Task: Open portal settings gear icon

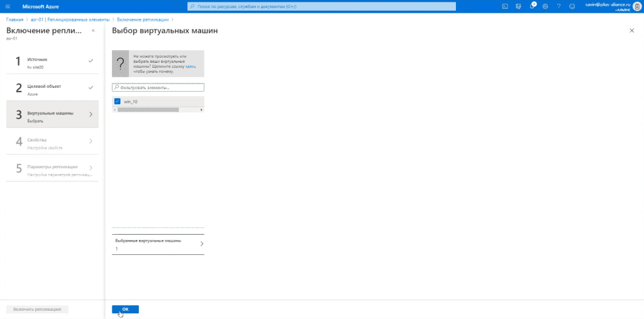Action: tap(545, 6)
